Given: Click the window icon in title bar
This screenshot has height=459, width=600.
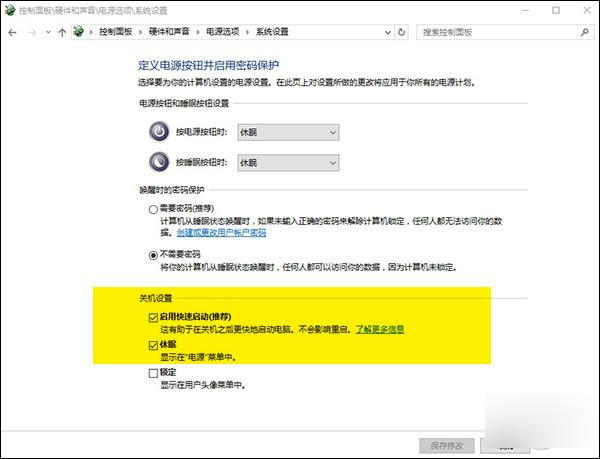Looking at the screenshot, I should pos(9,9).
